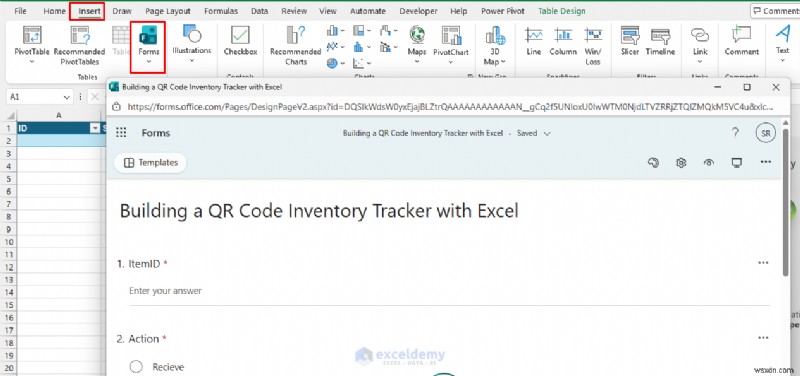
Task: Switch to the Home tab
Action: [54, 11]
